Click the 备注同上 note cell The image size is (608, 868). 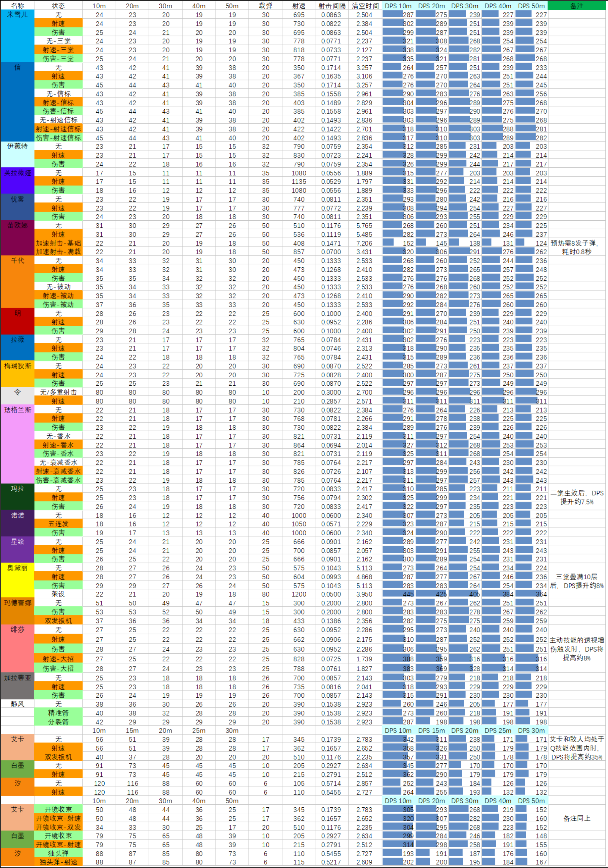click(577, 819)
